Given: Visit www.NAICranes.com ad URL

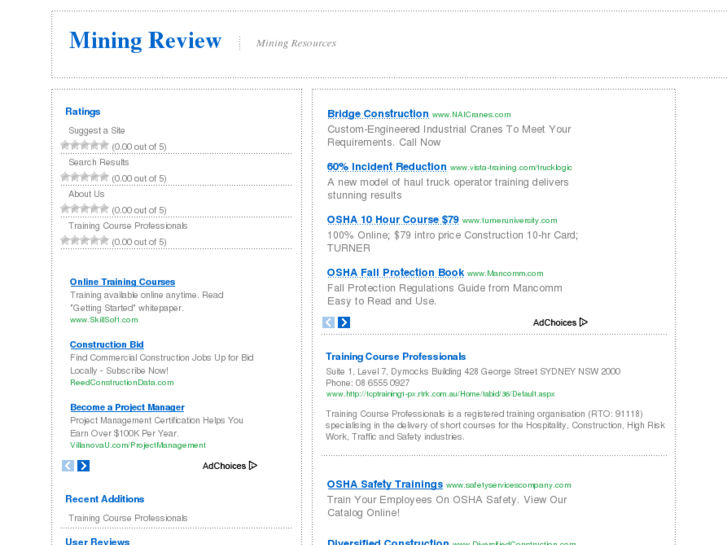Looking at the screenshot, I should (472, 115).
